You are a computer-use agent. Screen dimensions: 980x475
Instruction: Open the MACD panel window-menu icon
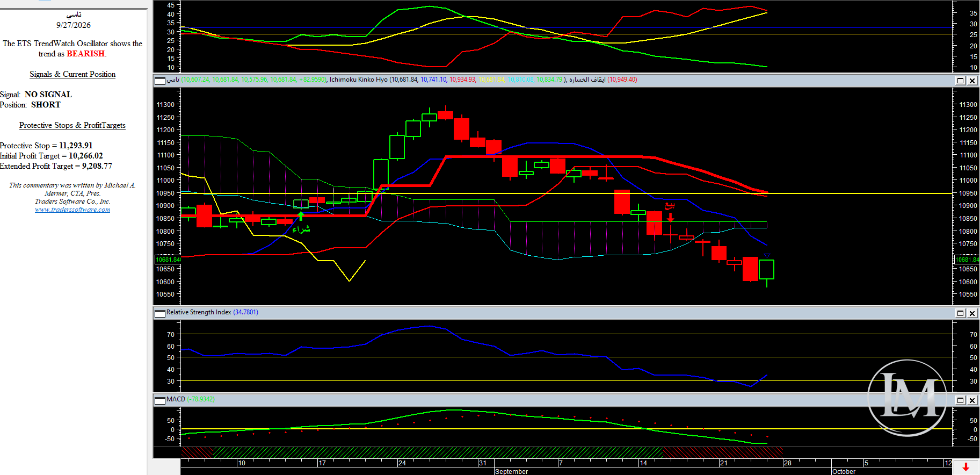[x=160, y=400]
